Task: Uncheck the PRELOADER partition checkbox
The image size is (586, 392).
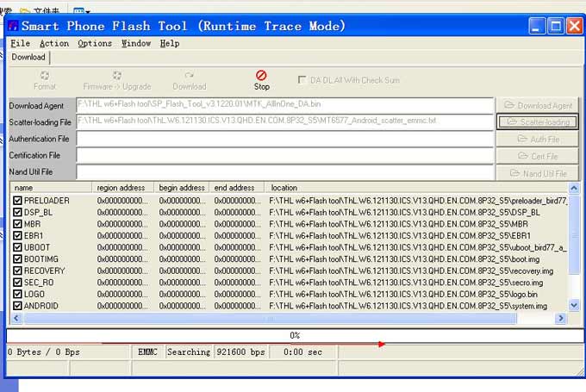Action: 17,201
